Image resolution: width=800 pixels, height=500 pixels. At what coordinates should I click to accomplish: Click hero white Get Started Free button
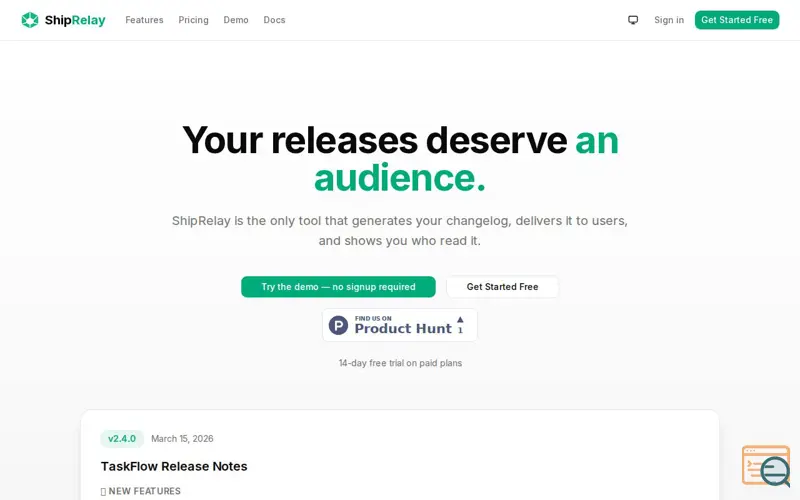pyautogui.click(x=503, y=287)
